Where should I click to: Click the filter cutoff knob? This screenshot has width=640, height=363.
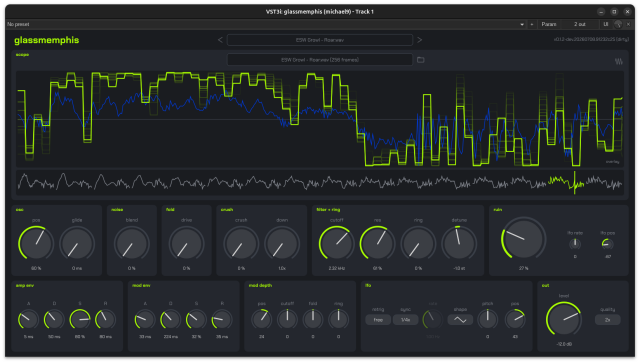click(336, 243)
